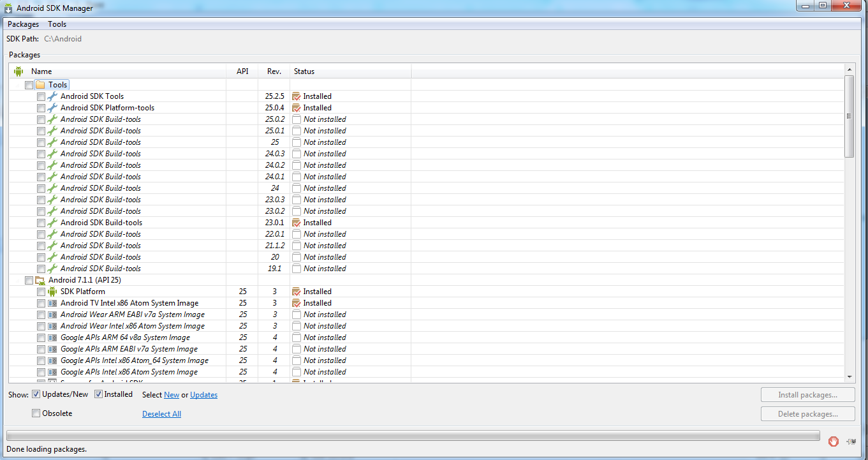Viewport: 868px width, 460px height.
Task: Click the wrench icon of Build-tools revision 19.1
Action: click(x=52, y=269)
